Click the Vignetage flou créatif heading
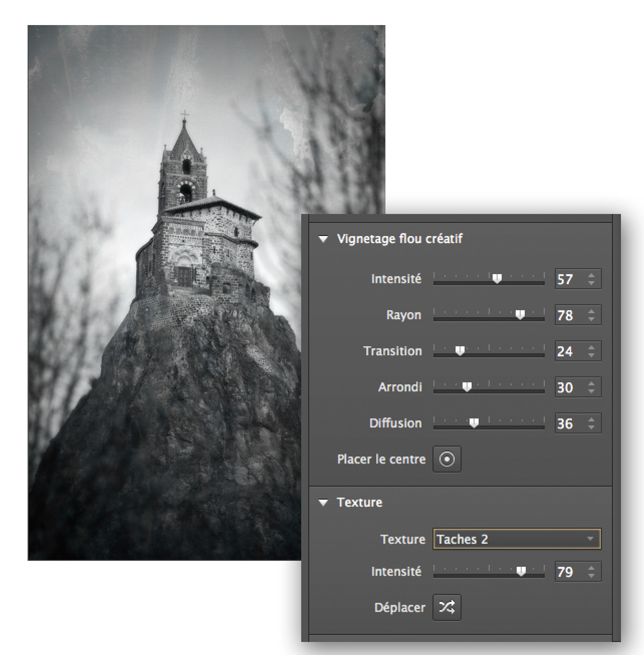 [399, 239]
